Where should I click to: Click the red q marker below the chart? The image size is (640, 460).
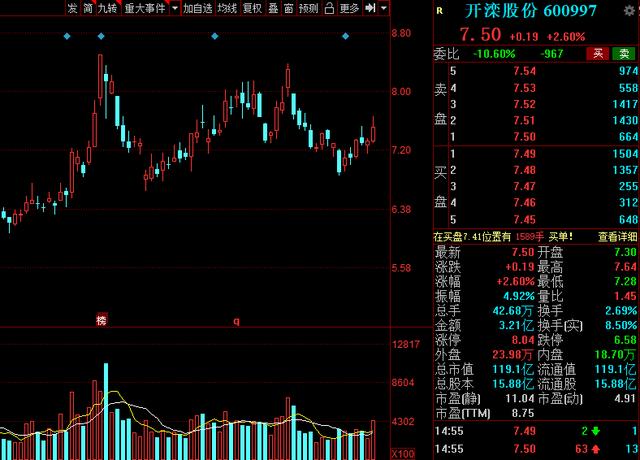pos(236,321)
